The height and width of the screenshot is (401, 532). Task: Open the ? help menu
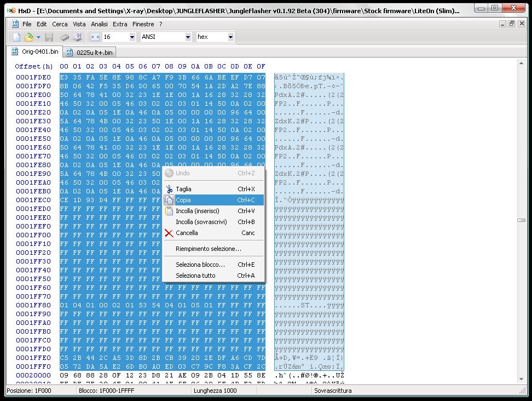[x=161, y=24]
